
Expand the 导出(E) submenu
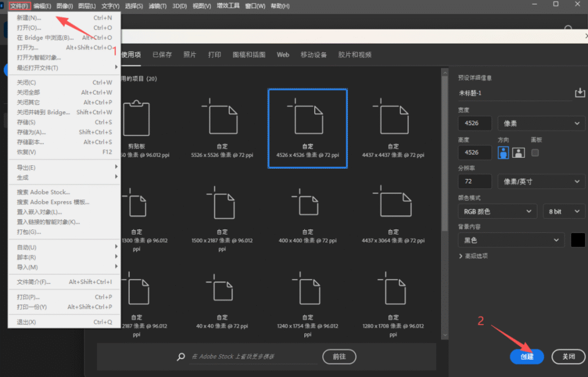pyautogui.click(x=64, y=167)
